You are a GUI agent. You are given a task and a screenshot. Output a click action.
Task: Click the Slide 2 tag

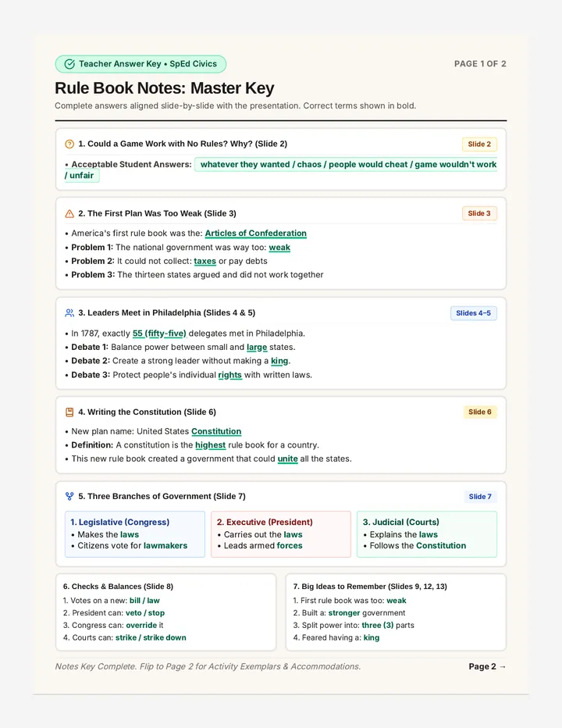479,144
